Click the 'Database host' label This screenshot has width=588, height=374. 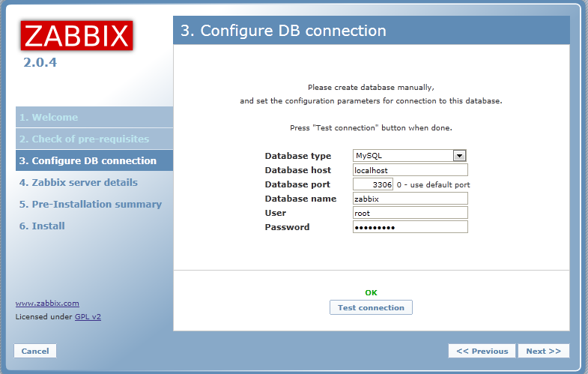(298, 170)
